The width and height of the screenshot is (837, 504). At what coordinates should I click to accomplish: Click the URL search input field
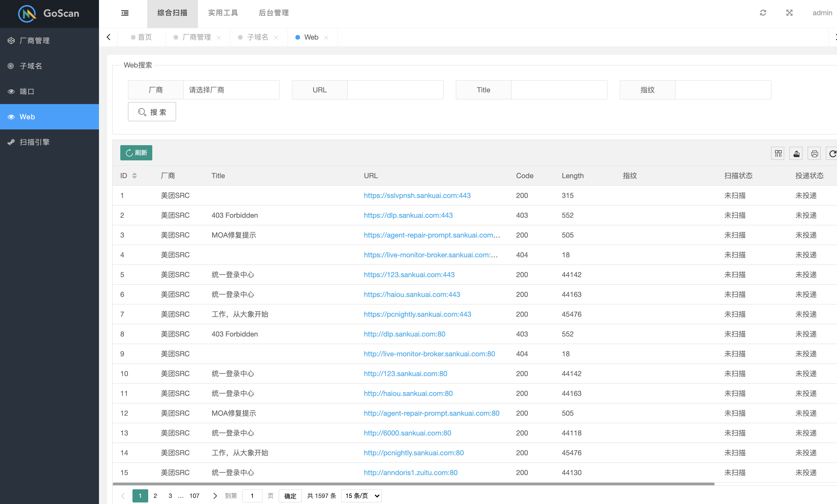coord(395,90)
